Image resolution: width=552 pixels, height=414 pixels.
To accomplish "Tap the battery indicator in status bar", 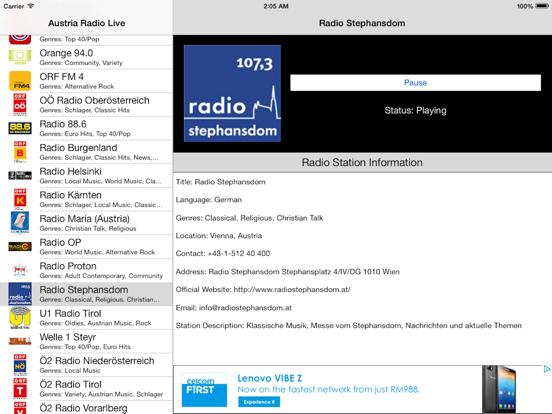I will pyautogui.click(x=542, y=6).
